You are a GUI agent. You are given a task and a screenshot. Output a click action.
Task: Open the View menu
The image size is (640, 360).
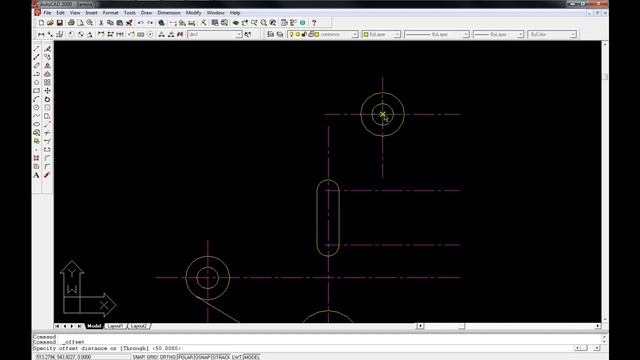point(75,13)
